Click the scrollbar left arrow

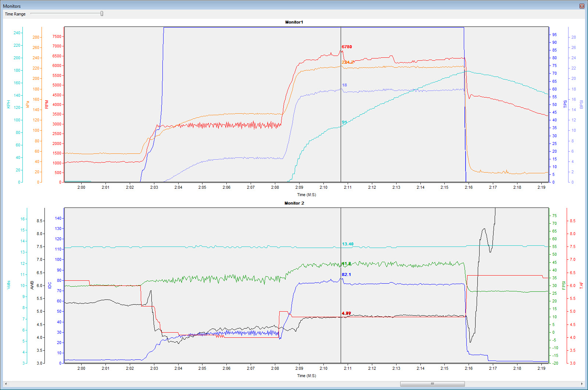(6, 384)
